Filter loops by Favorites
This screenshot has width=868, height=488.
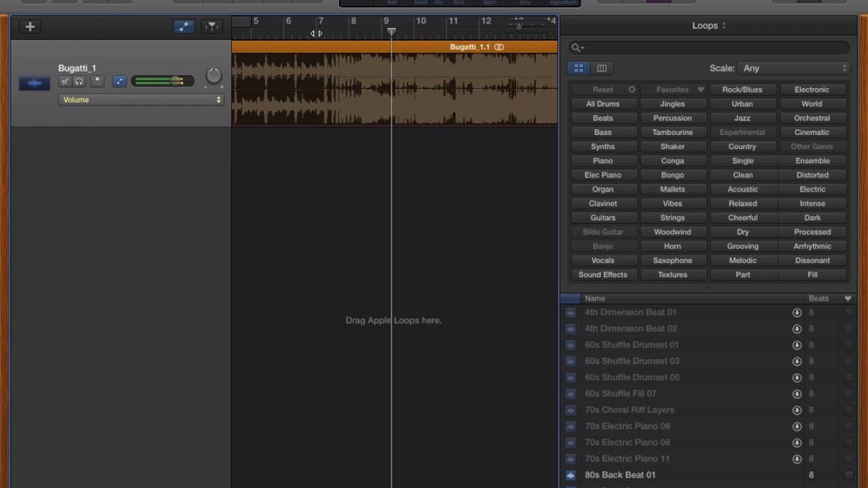coord(673,89)
